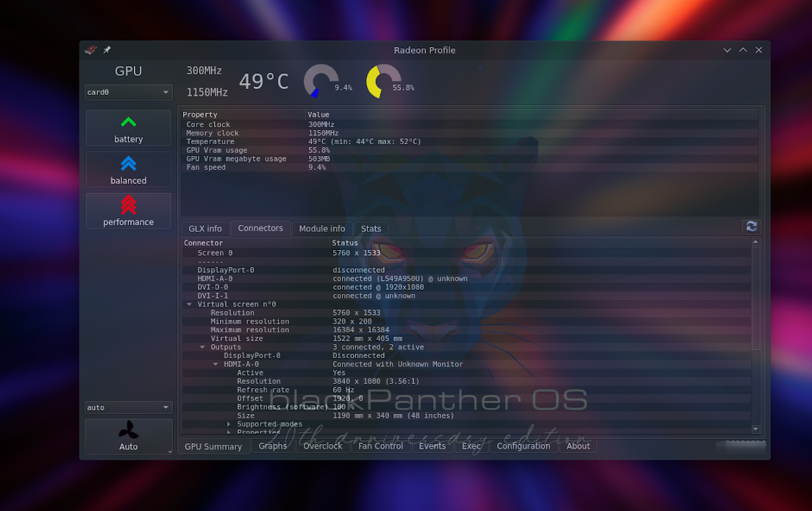
Task: Select the Virtual size row
Action: [466, 339]
